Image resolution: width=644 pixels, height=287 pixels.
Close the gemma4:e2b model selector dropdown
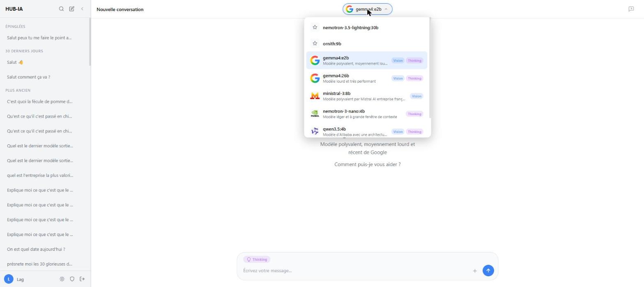[368, 9]
